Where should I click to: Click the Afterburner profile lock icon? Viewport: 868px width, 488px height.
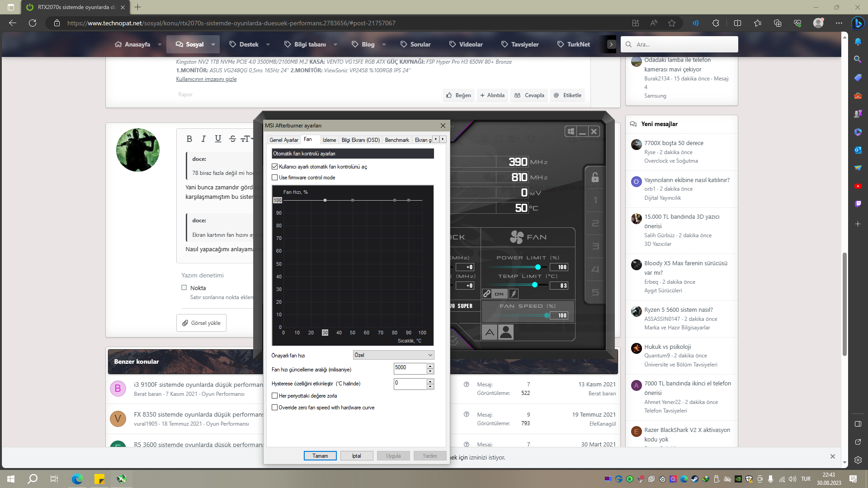[x=595, y=177]
